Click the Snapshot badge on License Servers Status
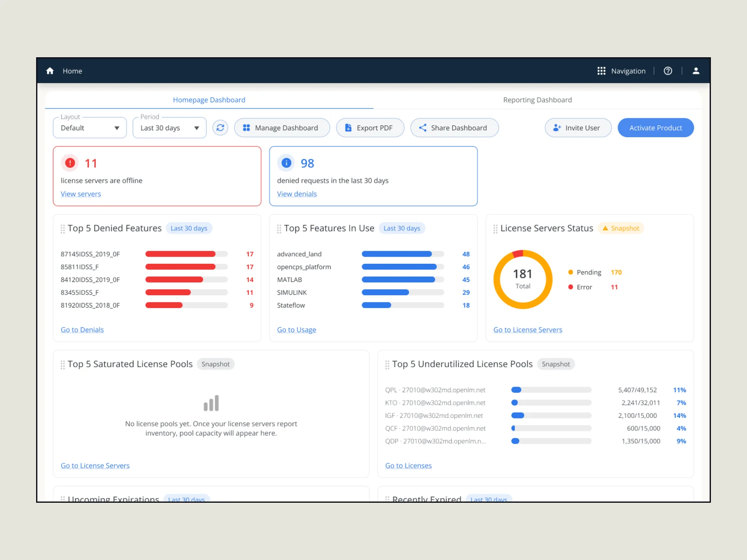Screen dimensions: 747x560 [x=621, y=228]
